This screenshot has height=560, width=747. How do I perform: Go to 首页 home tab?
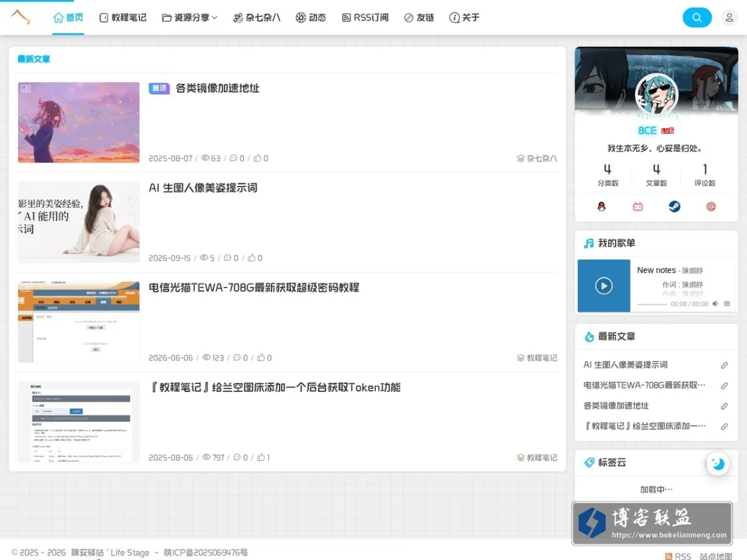pos(68,17)
